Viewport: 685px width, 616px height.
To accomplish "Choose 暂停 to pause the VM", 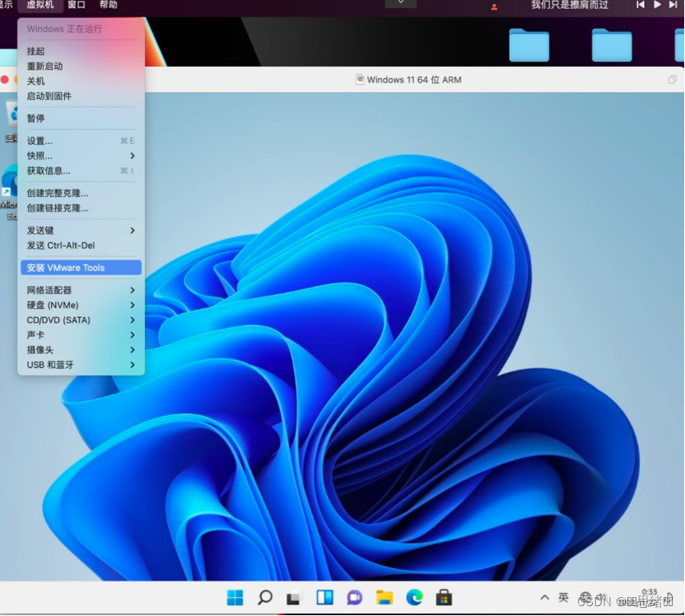I will tap(81, 119).
